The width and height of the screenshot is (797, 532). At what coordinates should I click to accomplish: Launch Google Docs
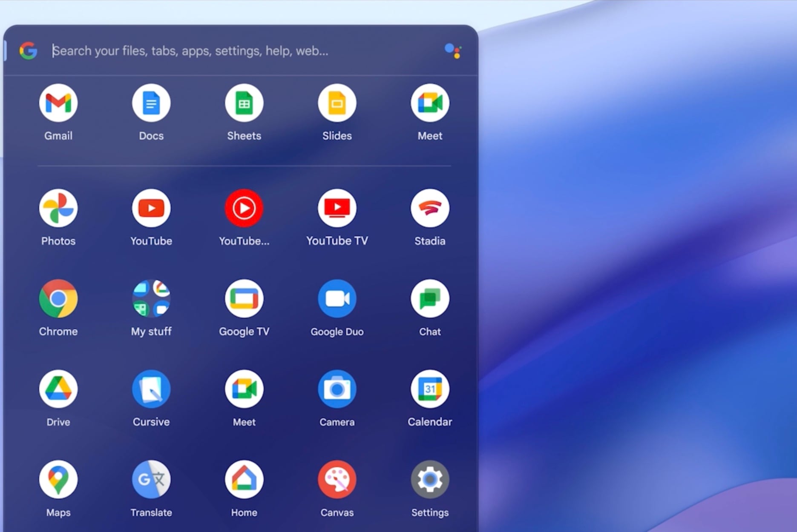[x=151, y=103]
